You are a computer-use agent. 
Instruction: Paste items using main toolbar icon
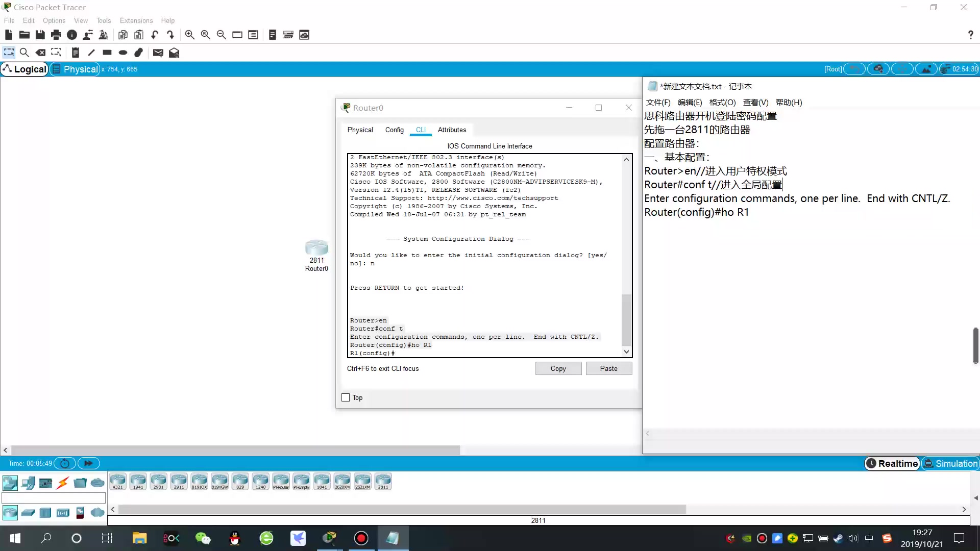138,35
